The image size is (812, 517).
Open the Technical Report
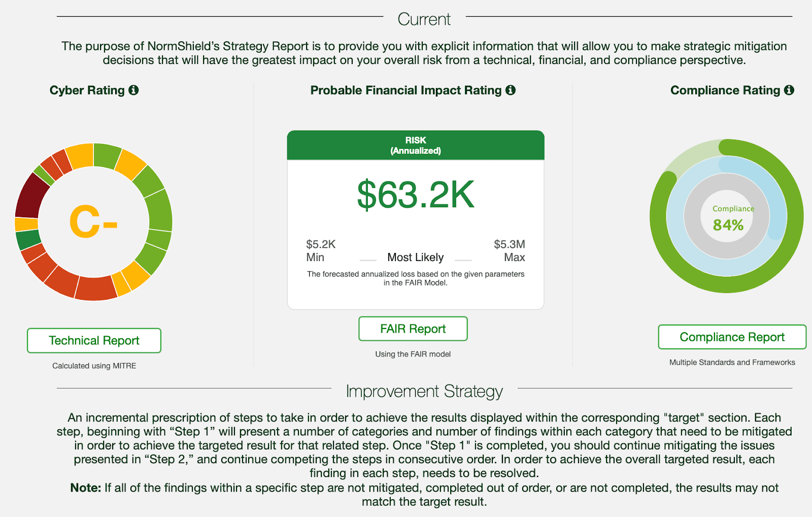[94, 340]
